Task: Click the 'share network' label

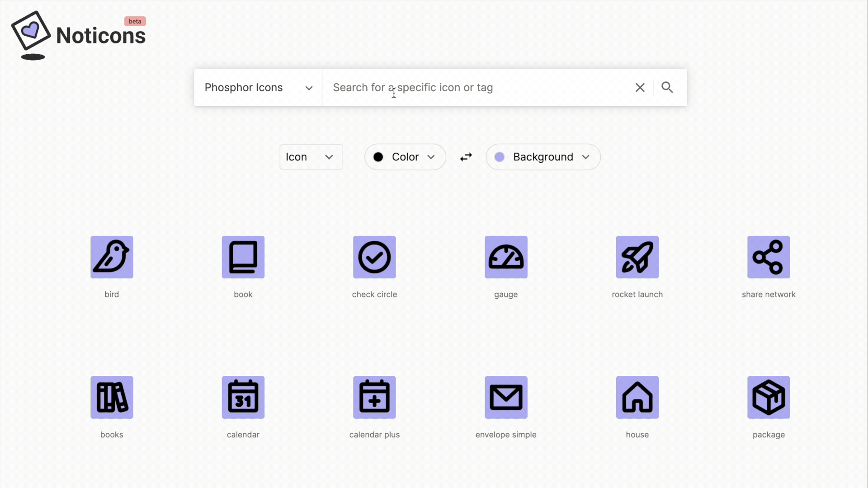Action: (769, 295)
